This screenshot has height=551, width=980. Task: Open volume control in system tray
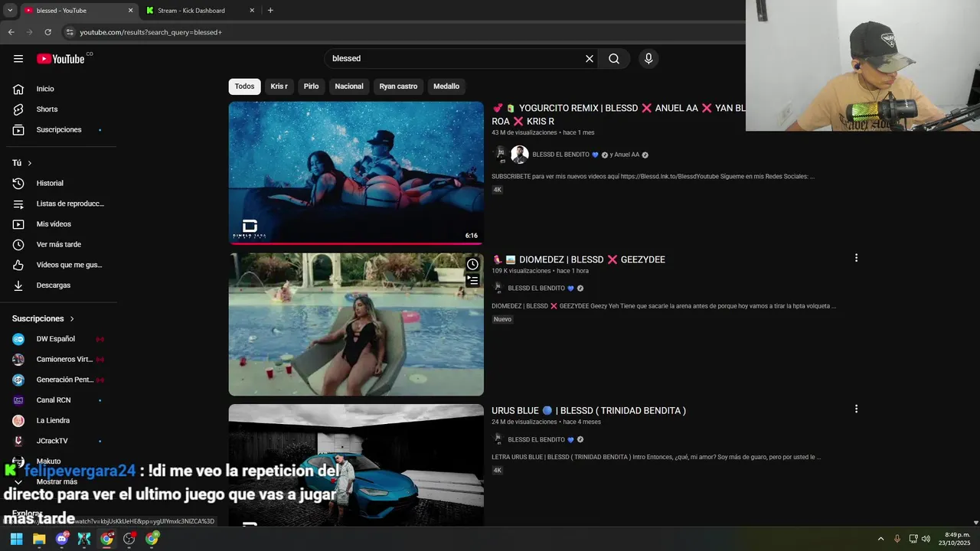coord(926,539)
